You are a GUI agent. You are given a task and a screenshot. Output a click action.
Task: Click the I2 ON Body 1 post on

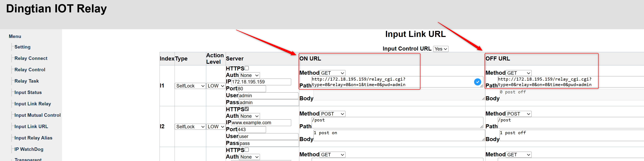[399, 135]
